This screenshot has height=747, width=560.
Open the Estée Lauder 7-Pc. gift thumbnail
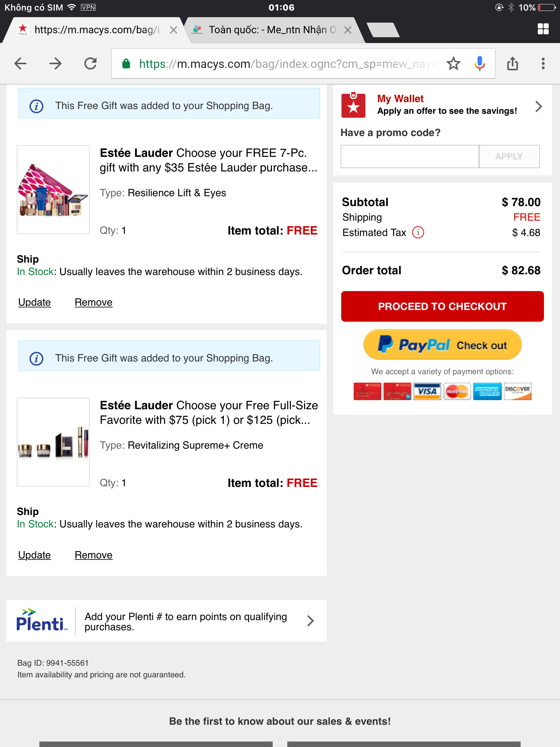pyautogui.click(x=53, y=190)
